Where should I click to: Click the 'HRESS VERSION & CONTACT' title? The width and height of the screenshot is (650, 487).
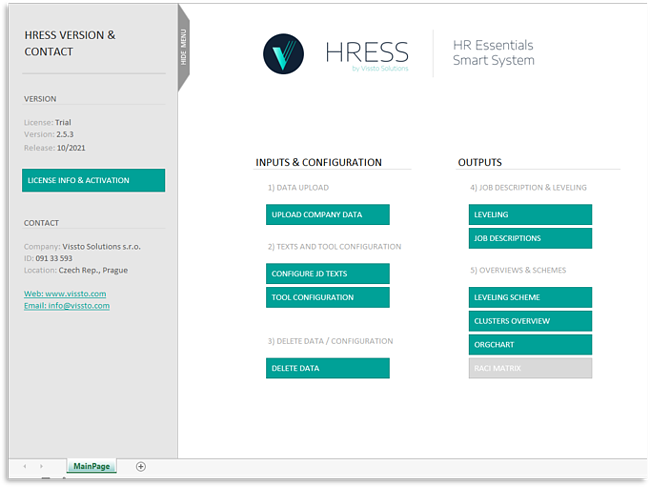[70, 43]
